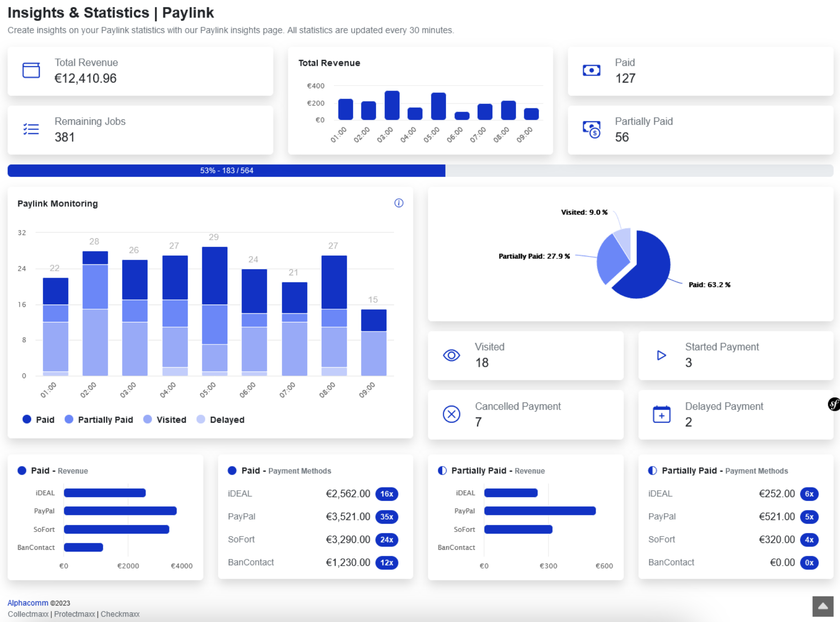Click the Remaining Jobs list icon
Viewport: 840px width, 622px height.
pos(31,129)
